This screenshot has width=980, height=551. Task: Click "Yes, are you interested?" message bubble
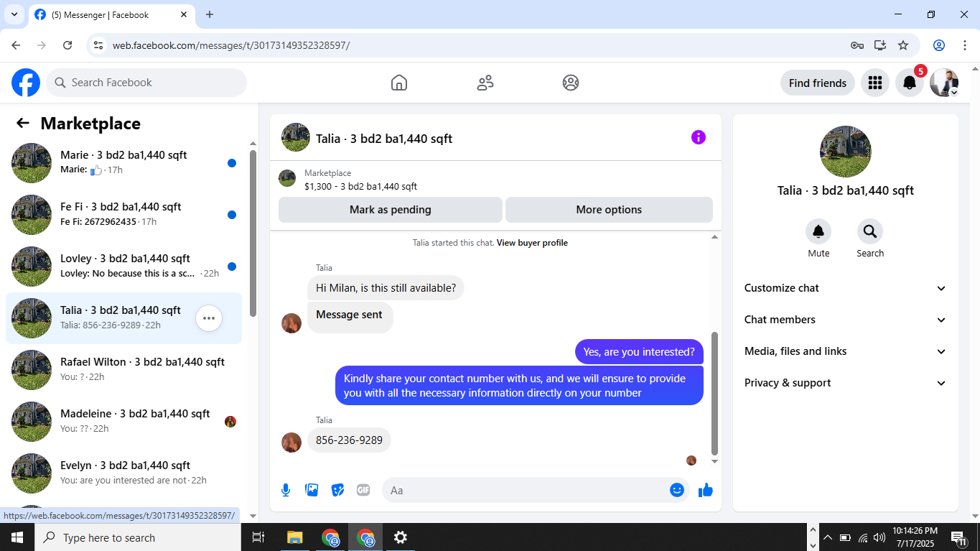[x=639, y=351]
